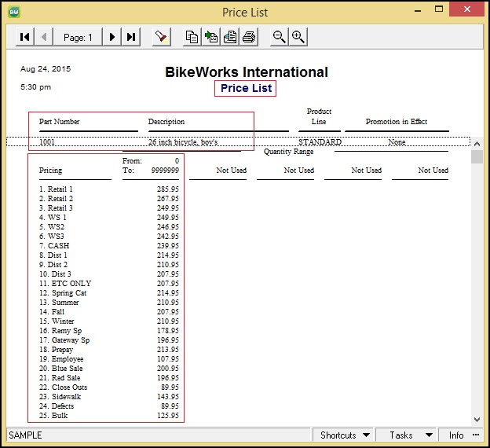Click the SAMPLE status bar text
The height and width of the screenshot is (448, 490).
tap(25, 435)
